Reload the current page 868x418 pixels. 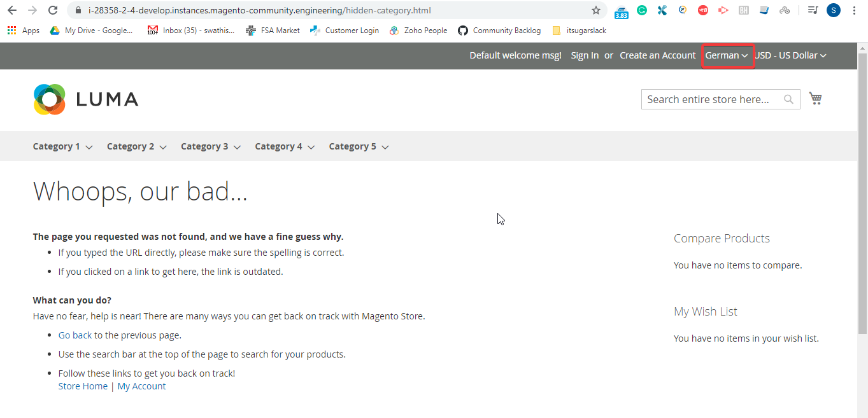53,10
